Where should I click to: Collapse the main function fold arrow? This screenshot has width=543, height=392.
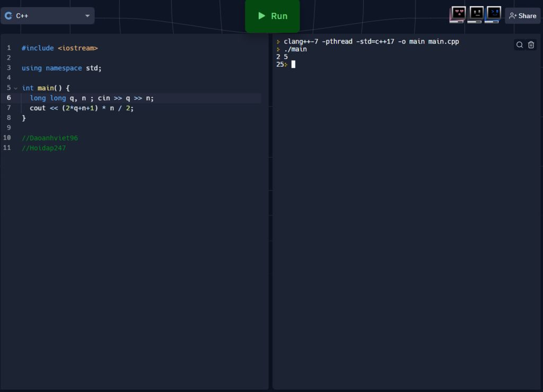pos(15,88)
